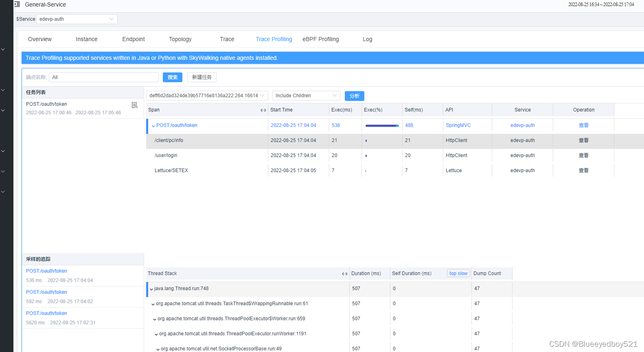Collapse ThreadPoolExecutor.runWorker:1191 stack node

(156, 334)
